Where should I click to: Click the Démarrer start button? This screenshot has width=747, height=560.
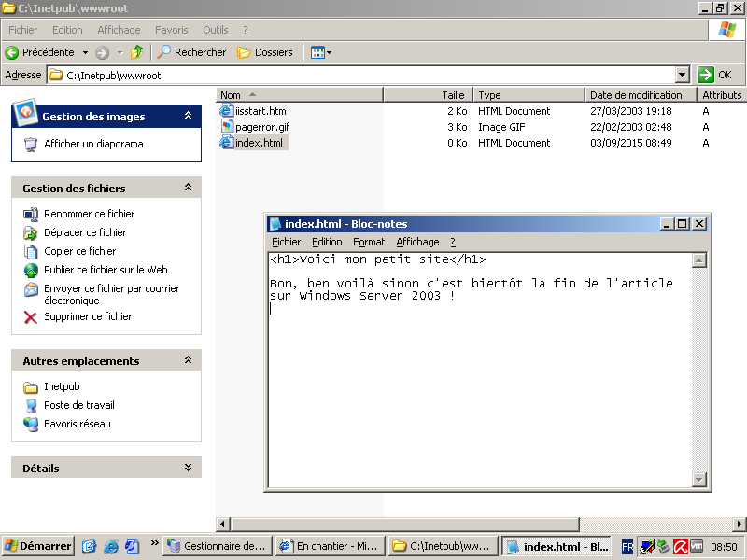point(38,546)
